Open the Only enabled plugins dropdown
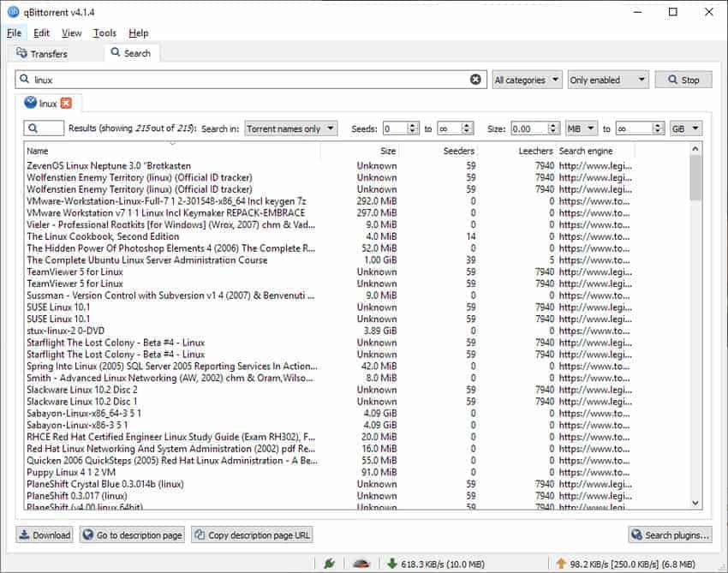The width and height of the screenshot is (728, 573). coord(608,80)
